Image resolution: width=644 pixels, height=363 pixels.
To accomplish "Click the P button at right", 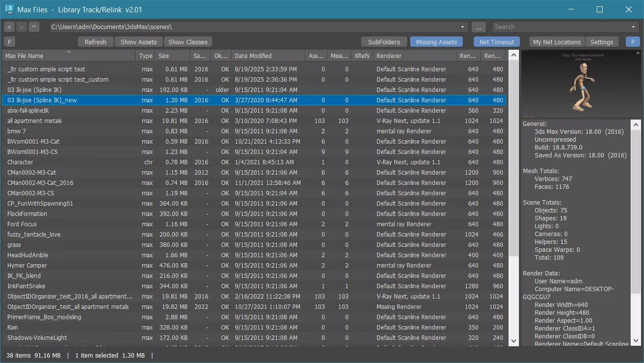I will pyautogui.click(x=633, y=42).
